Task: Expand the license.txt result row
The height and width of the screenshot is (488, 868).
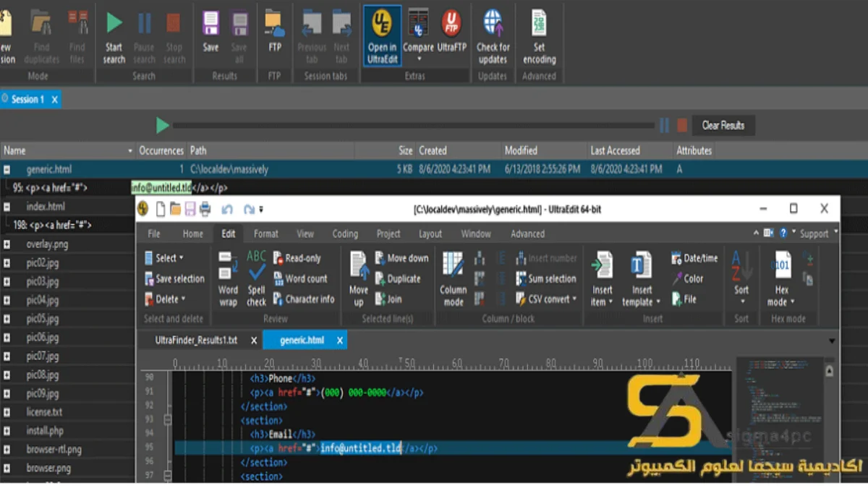Action: coord(7,412)
